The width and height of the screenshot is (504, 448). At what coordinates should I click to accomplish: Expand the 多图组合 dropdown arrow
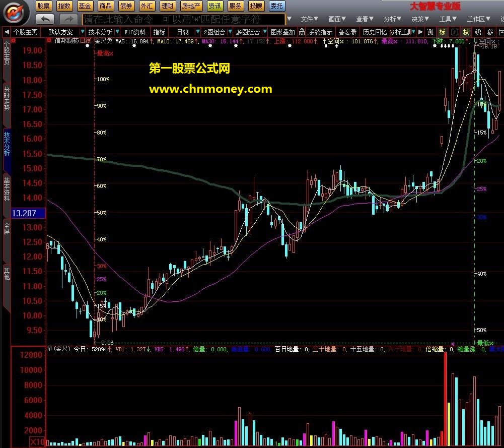click(264, 32)
